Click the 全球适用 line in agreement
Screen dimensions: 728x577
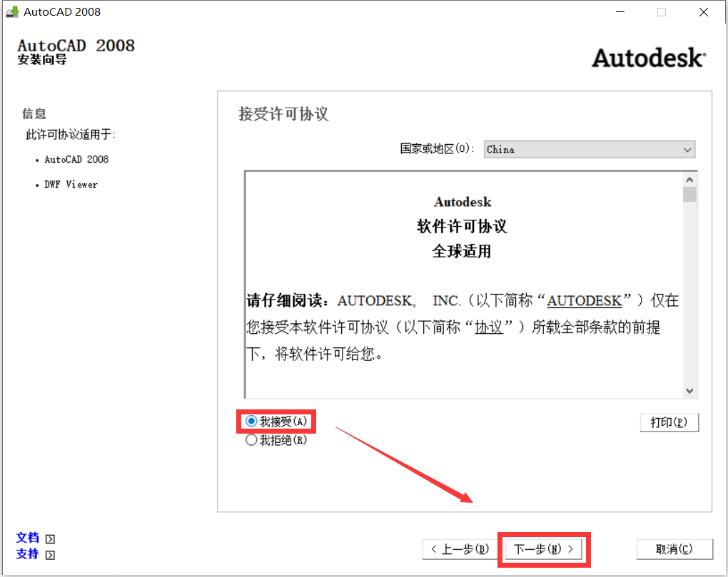pos(462,251)
